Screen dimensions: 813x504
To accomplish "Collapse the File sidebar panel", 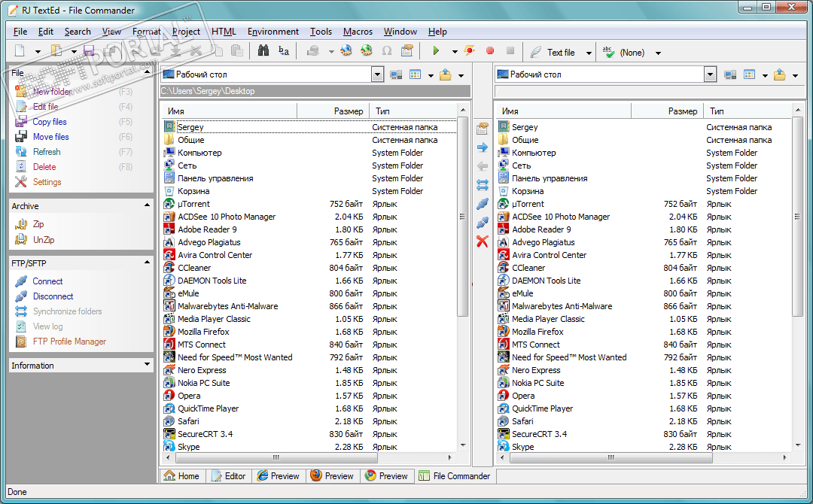I will [148, 72].
